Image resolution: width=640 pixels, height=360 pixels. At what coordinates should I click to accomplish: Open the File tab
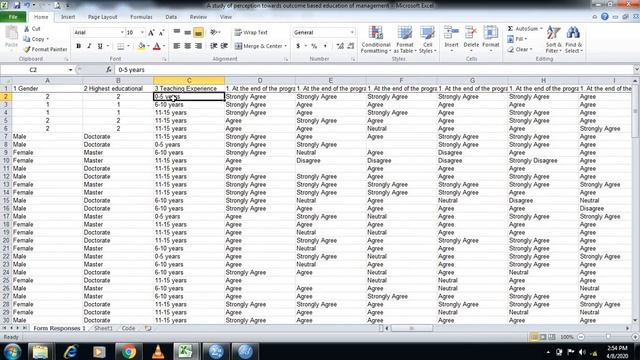13,17
